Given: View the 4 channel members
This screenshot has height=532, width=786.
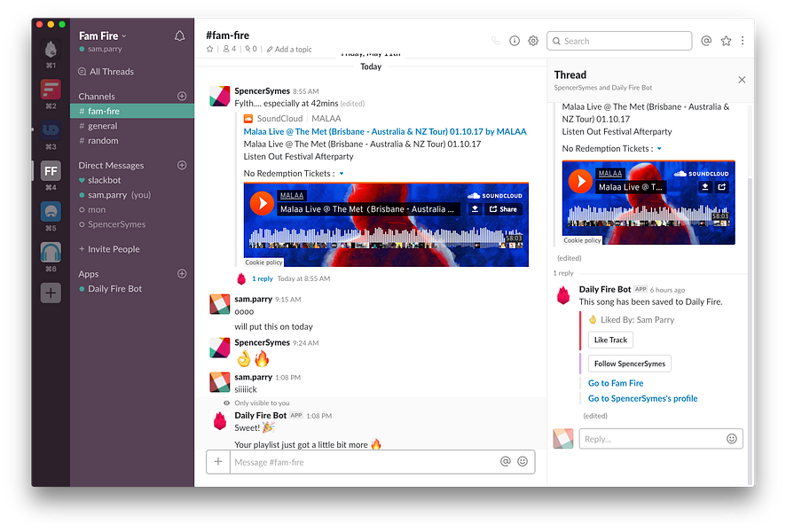Looking at the screenshot, I should (230, 49).
